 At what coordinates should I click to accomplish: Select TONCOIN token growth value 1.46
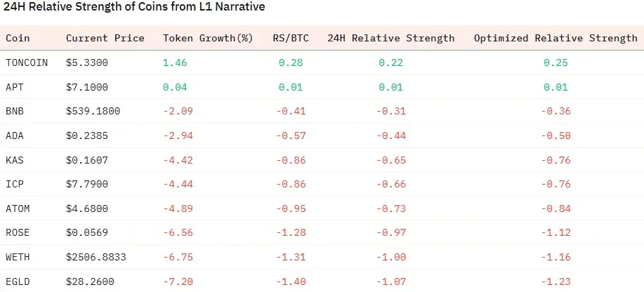174,62
